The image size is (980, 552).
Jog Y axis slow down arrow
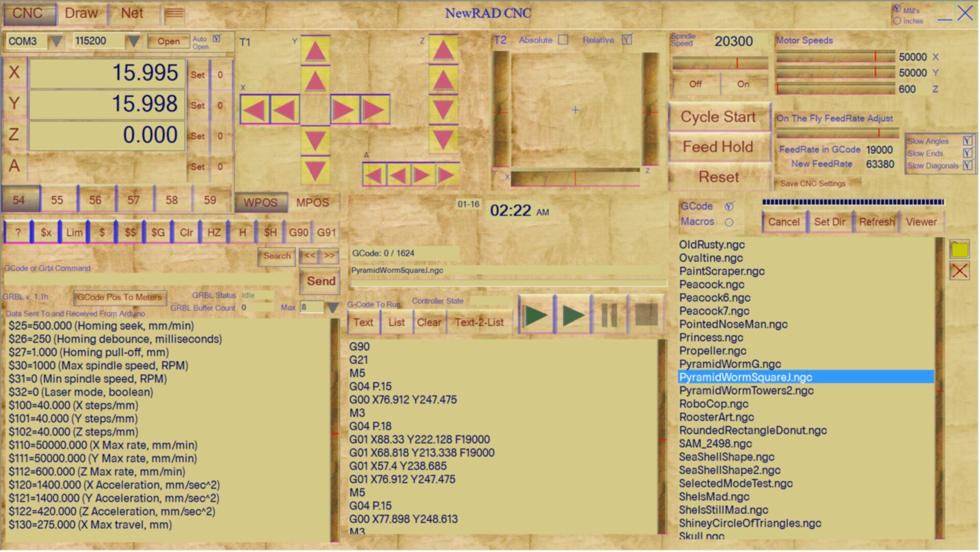click(315, 140)
